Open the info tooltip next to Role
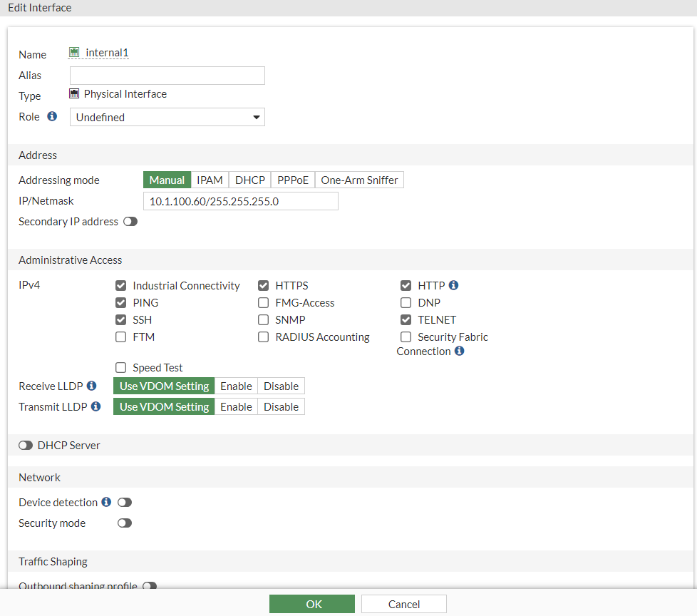The width and height of the screenshot is (697, 616). click(x=52, y=116)
